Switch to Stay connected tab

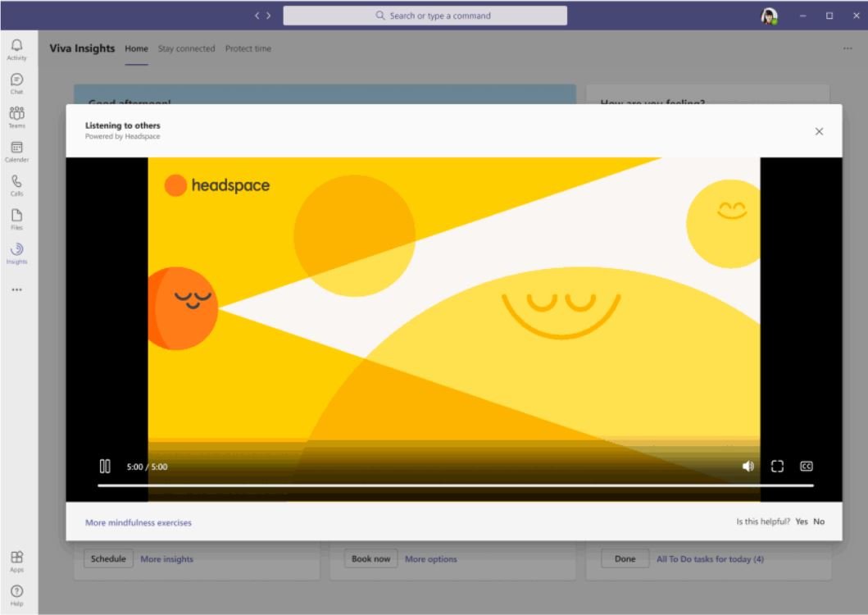coord(187,48)
